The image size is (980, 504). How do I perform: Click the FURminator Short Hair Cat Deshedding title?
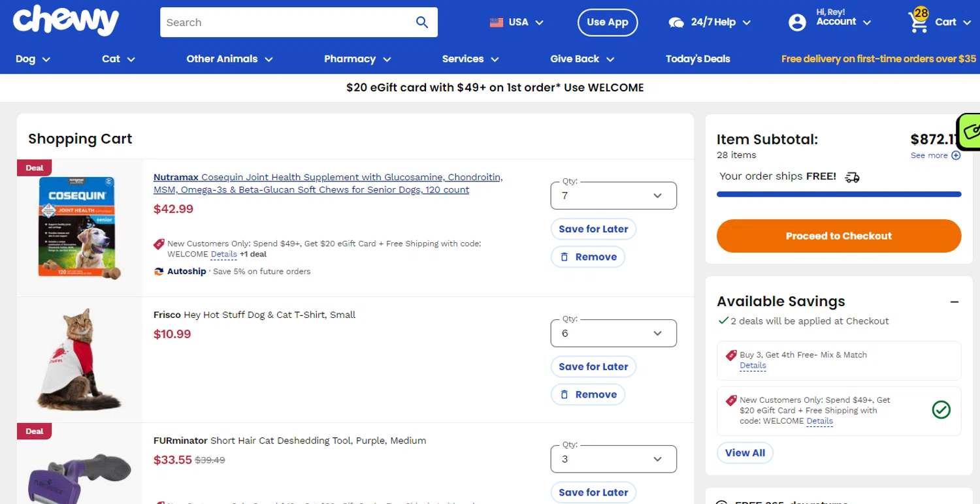(289, 441)
